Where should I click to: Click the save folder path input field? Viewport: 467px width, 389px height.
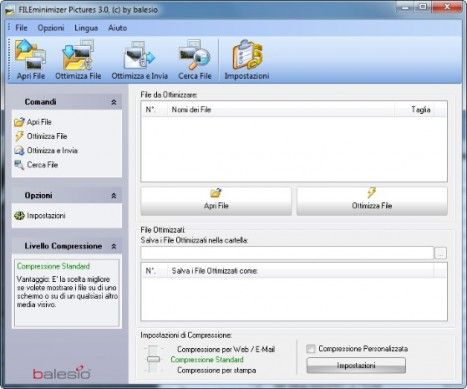(287, 253)
